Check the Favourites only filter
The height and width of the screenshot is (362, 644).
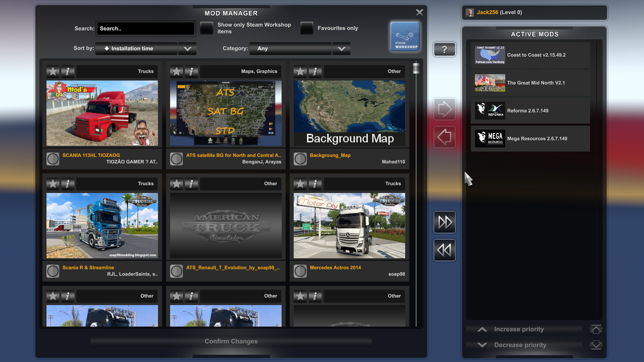[307, 29]
